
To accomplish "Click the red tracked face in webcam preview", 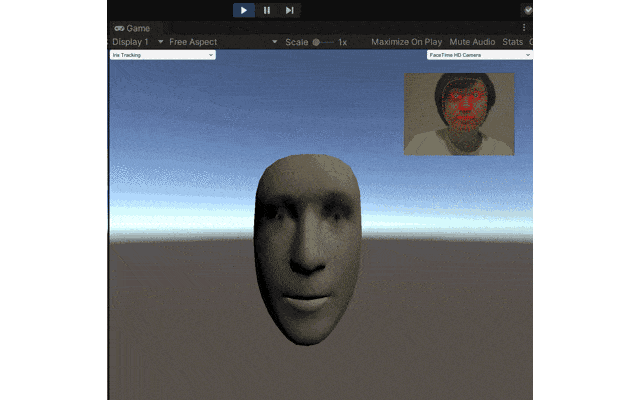I will click(465, 106).
